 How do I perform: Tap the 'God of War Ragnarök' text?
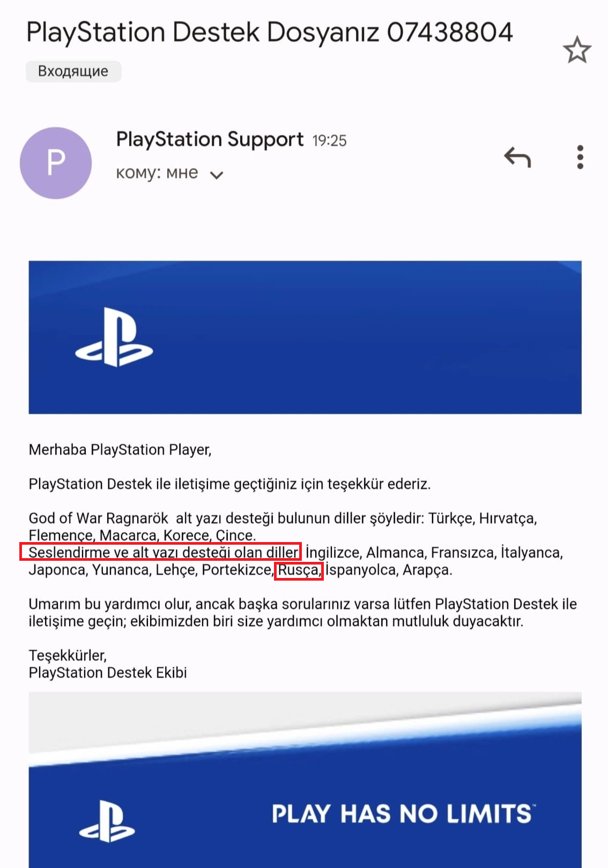pos(99,518)
